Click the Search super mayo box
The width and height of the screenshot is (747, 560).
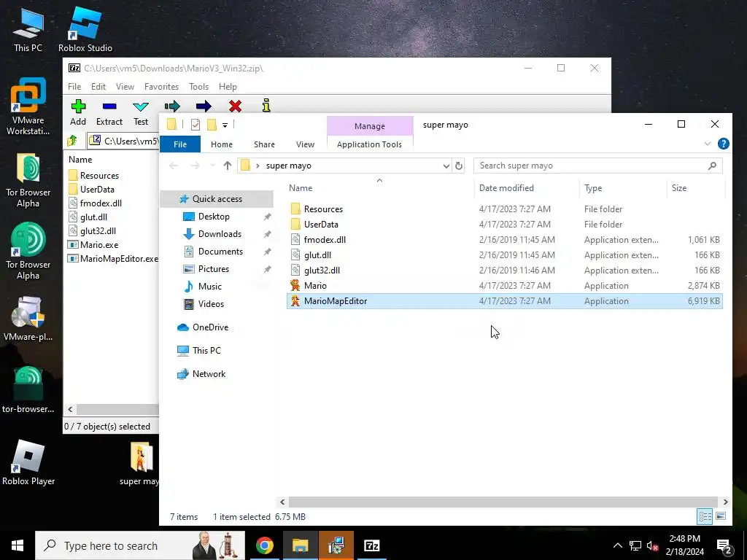598,166
